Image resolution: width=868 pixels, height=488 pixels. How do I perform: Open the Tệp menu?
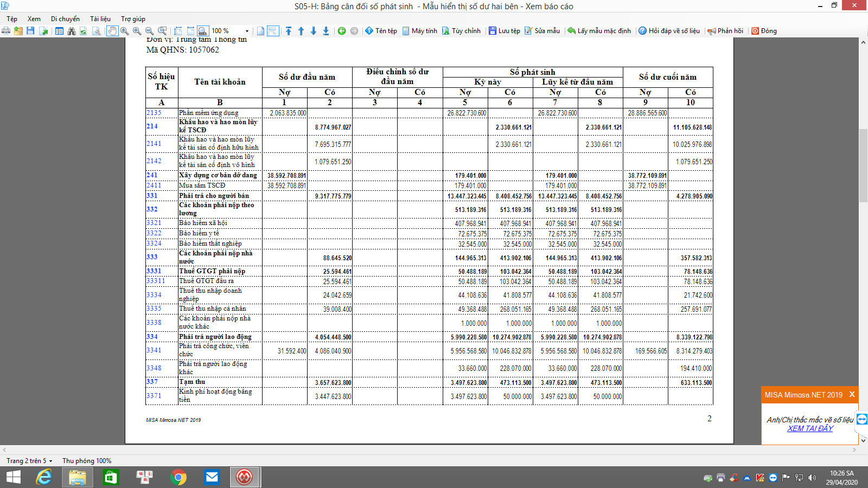coord(12,18)
